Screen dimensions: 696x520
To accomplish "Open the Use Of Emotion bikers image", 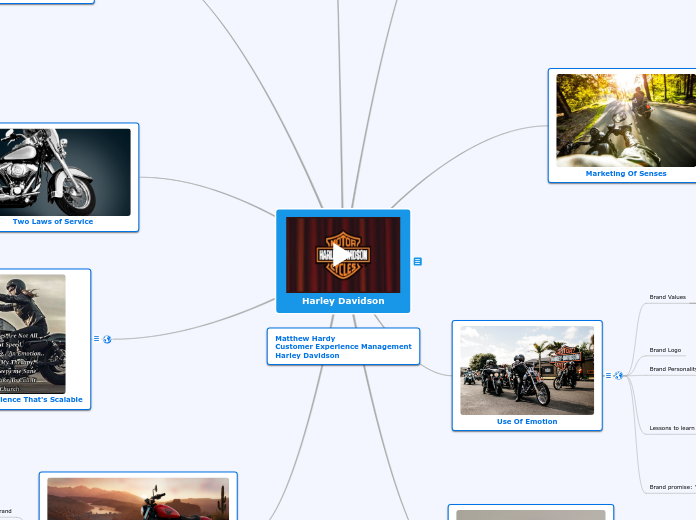I will (x=527, y=370).
